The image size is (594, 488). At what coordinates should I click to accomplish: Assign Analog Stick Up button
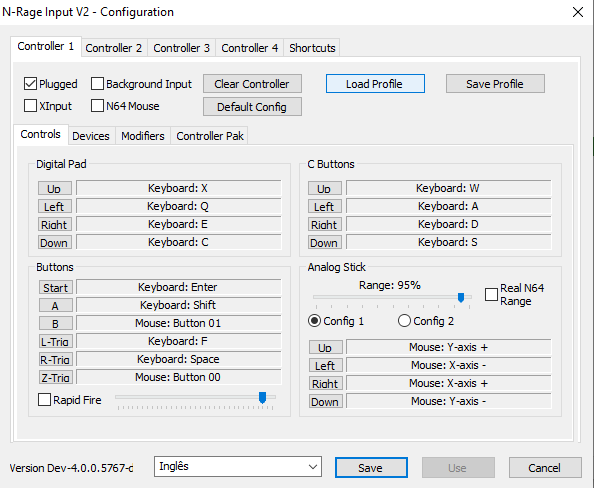(326, 347)
